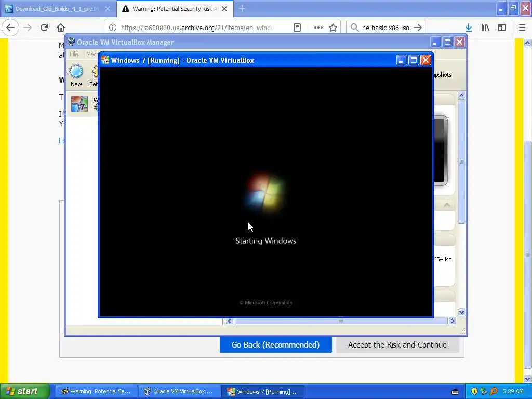Image resolution: width=532 pixels, height=399 pixels.
Task: Toggle reader view icon in address bar
Action: 297,28
